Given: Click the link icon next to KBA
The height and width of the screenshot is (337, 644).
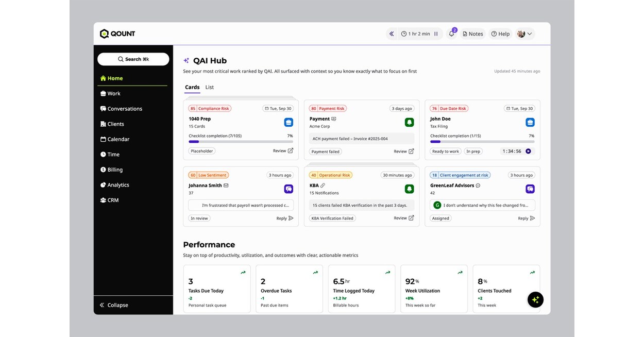Looking at the screenshot, I should point(322,185).
